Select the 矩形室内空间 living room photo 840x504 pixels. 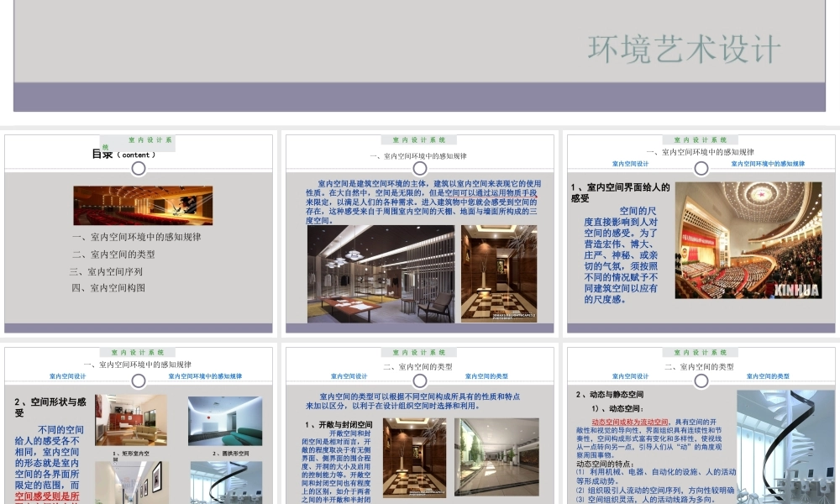tap(131, 421)
